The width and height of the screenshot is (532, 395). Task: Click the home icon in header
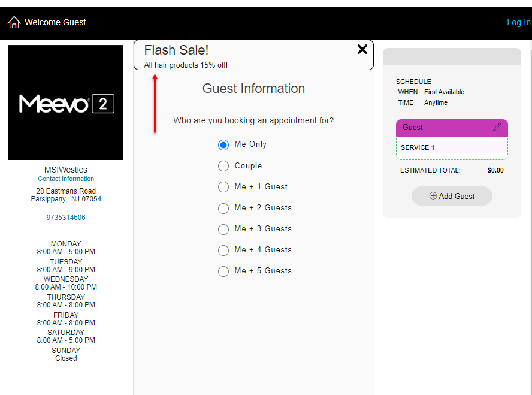[14, 23]
